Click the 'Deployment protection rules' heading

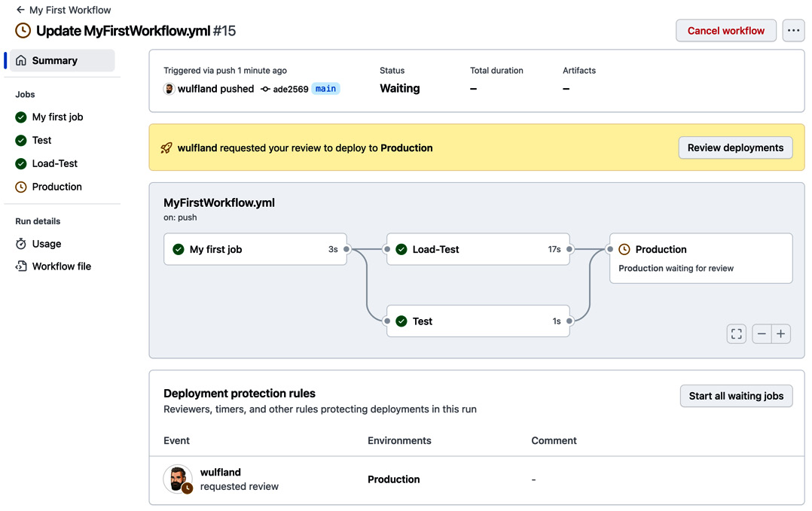coord(240,394)
